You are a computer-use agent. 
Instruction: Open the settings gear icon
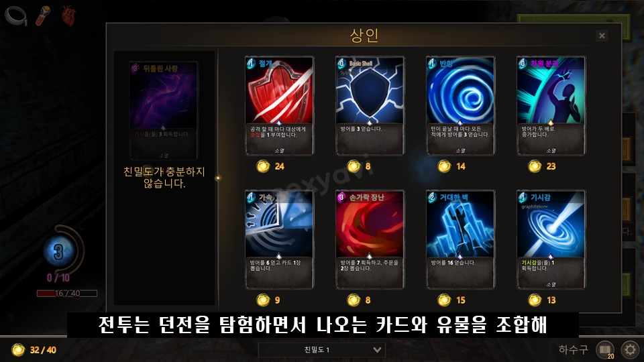click(x=630, y=350)
